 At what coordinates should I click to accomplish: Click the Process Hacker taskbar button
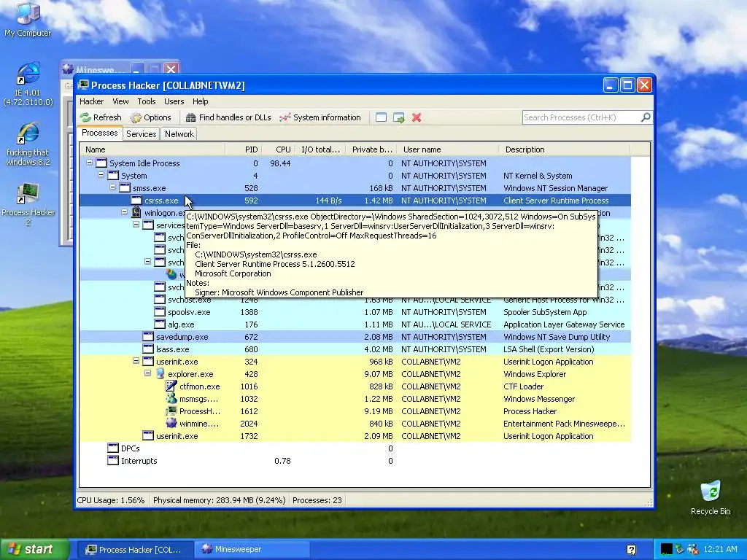click(135, 549)
